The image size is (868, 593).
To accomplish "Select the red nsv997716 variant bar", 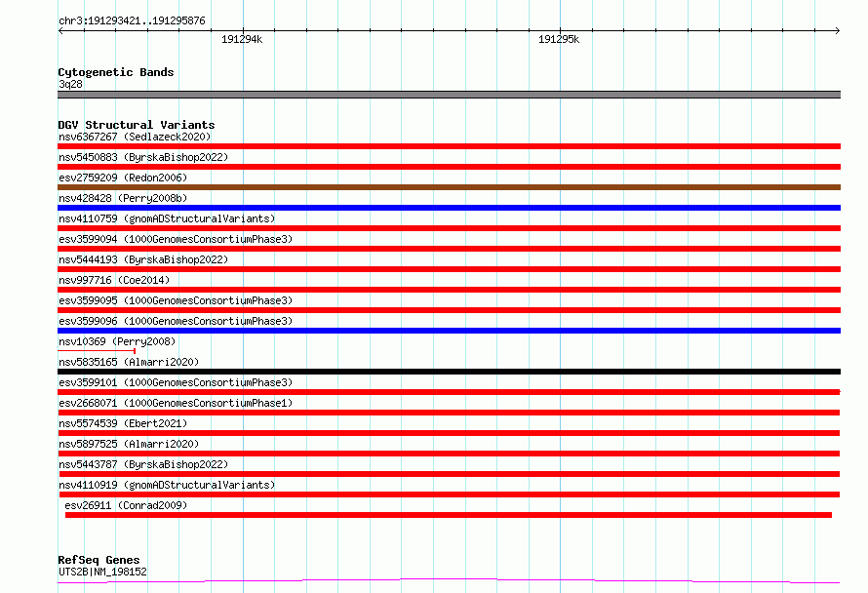I will click(449, 290).
